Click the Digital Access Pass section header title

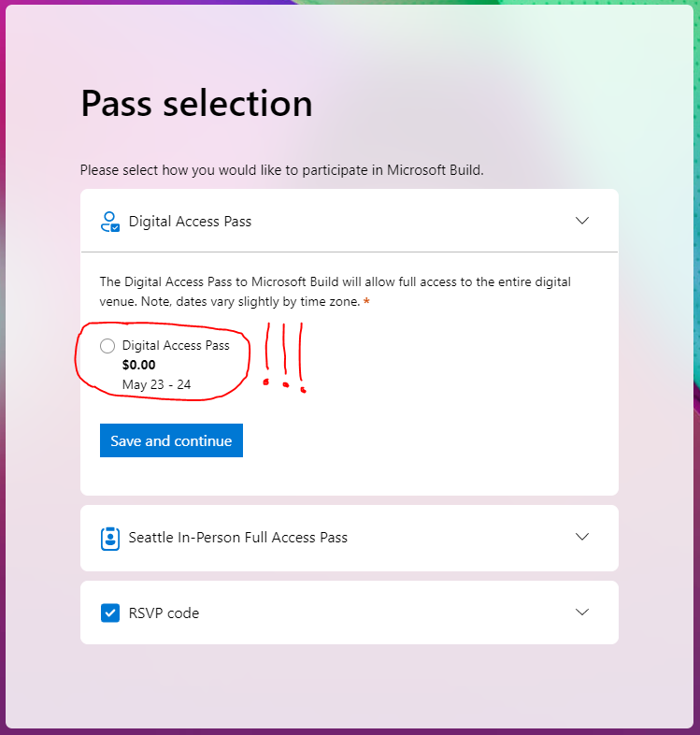point(190,222)
